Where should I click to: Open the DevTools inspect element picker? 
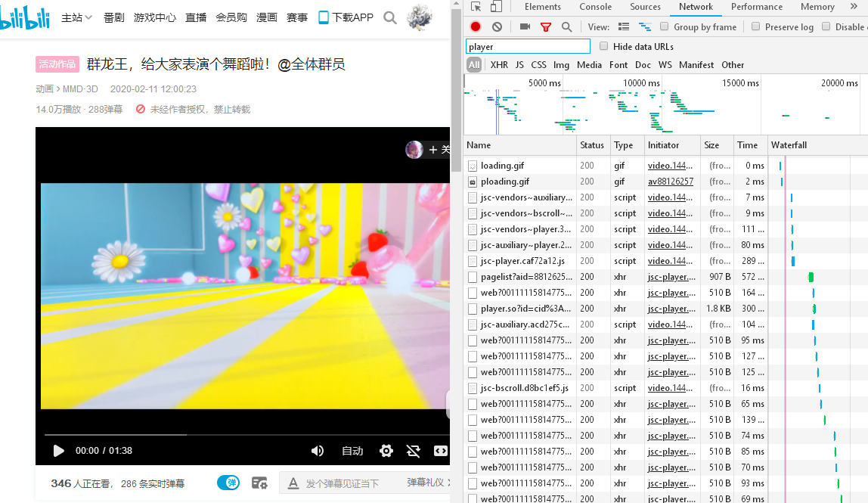coord(476,7)
